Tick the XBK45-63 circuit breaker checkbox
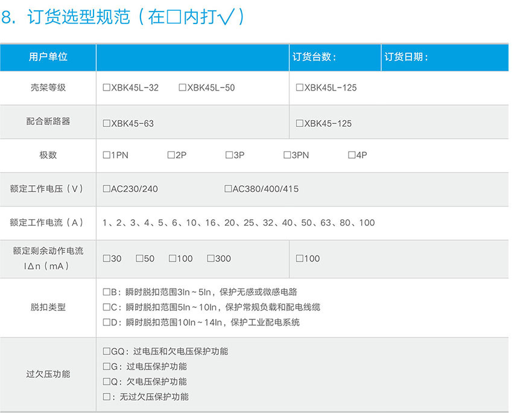This screenshot has height=413, width=532. pyautogui.click(x=107, y=123)
